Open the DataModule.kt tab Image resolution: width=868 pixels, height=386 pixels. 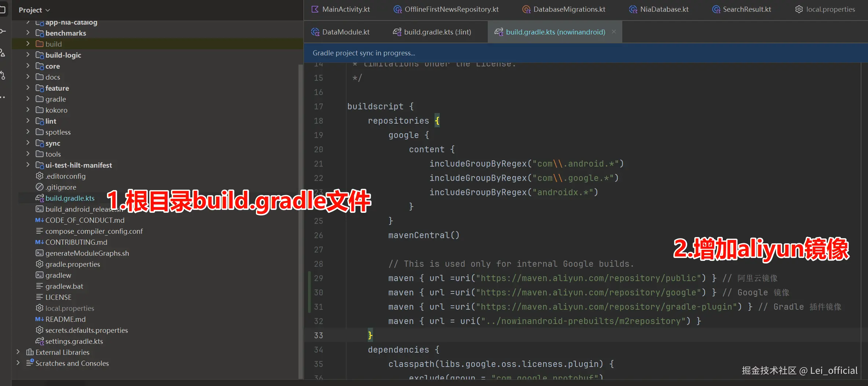[340, 32]
